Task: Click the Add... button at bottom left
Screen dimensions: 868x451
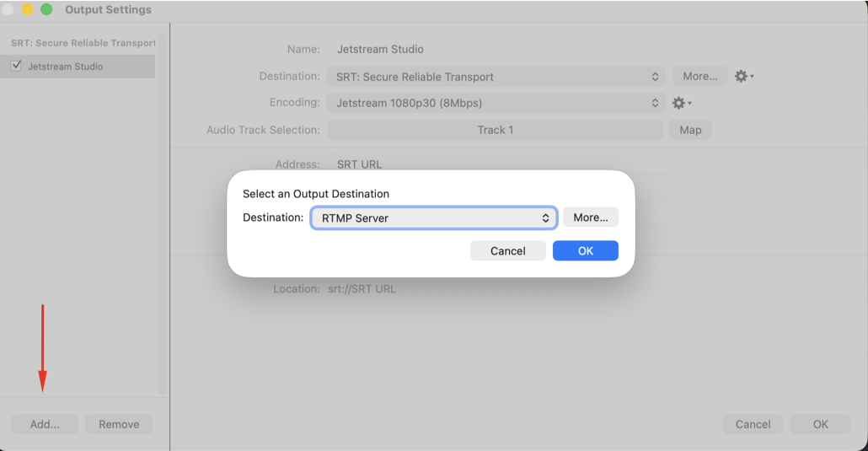Action: click(x=45, y=424)
